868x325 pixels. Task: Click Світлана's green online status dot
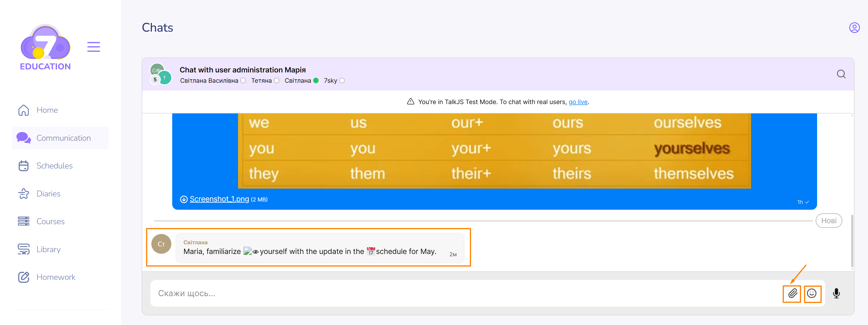316,80
